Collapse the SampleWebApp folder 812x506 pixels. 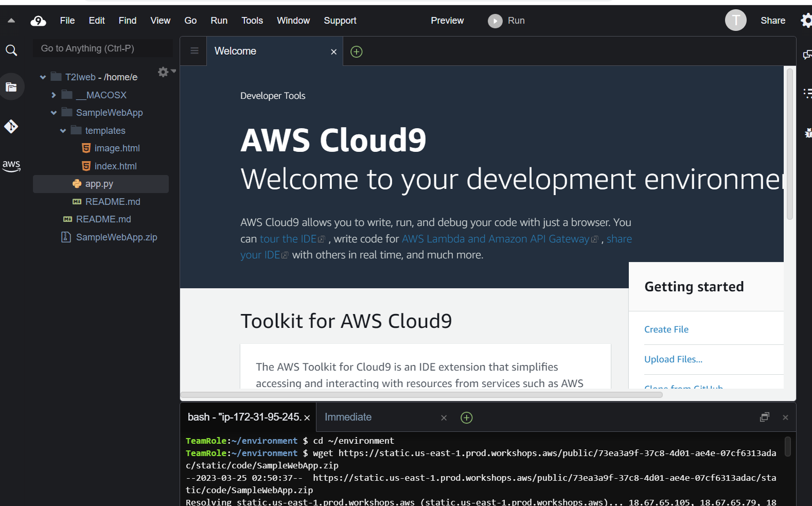coord(54,113)
